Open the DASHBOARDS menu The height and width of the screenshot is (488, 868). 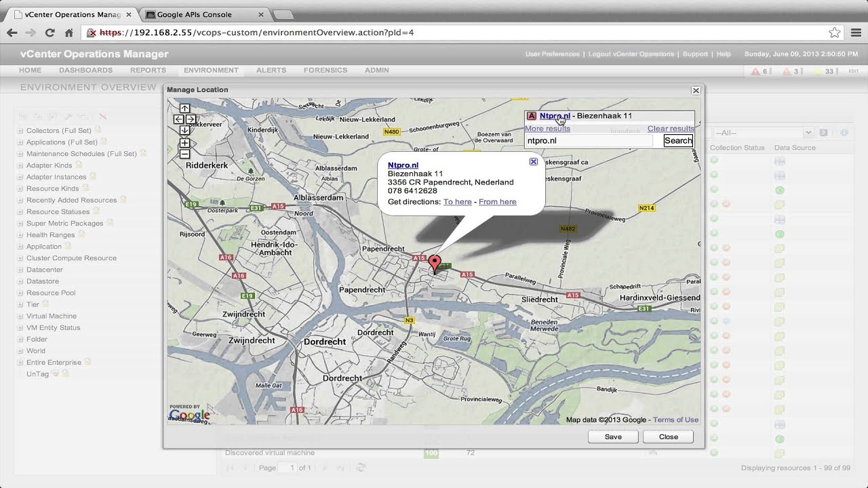tap(85, 70)
